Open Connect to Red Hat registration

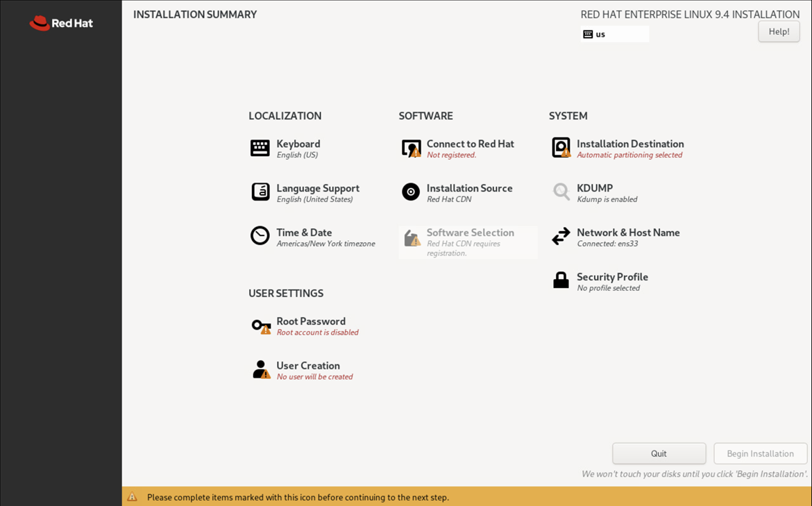coord(471,144)
